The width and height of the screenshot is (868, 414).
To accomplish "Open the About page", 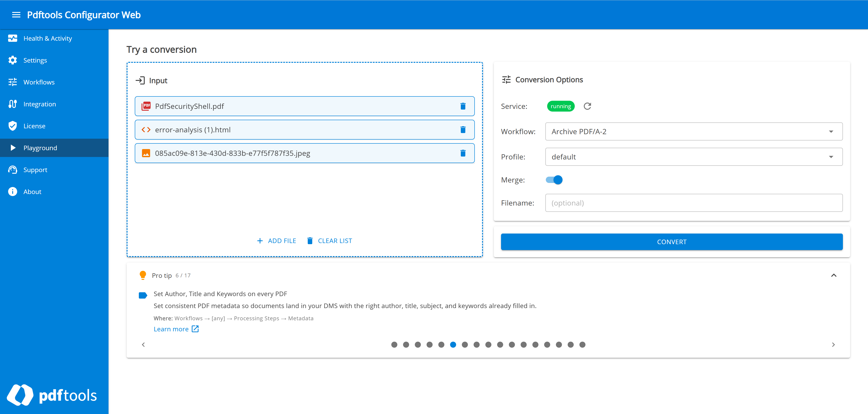I will tap(54, 192).
